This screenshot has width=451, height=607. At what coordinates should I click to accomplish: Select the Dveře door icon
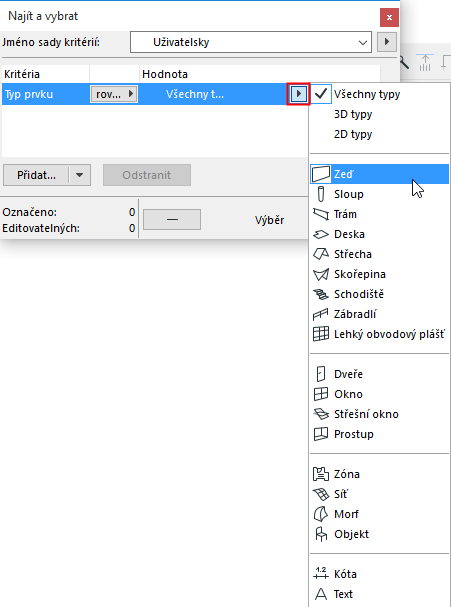tap(321, 374)
